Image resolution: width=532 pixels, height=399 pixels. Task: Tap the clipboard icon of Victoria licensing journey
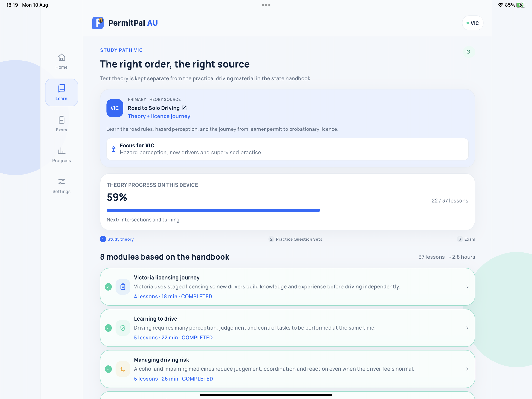123,287
